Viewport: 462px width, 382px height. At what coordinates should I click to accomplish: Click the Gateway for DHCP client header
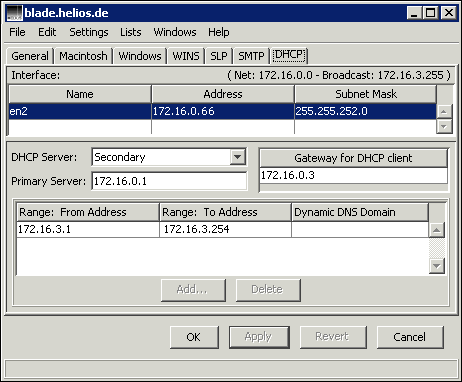[353, 158]
